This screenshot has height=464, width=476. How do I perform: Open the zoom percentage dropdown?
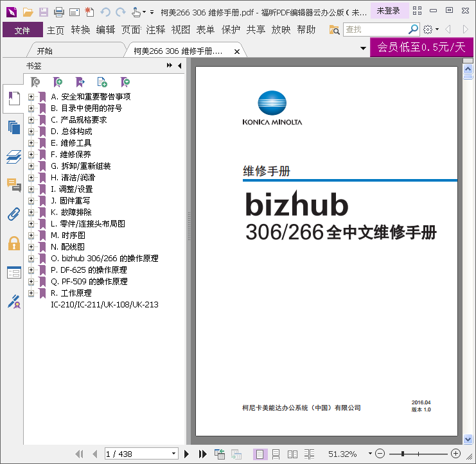tap(370, 454)
